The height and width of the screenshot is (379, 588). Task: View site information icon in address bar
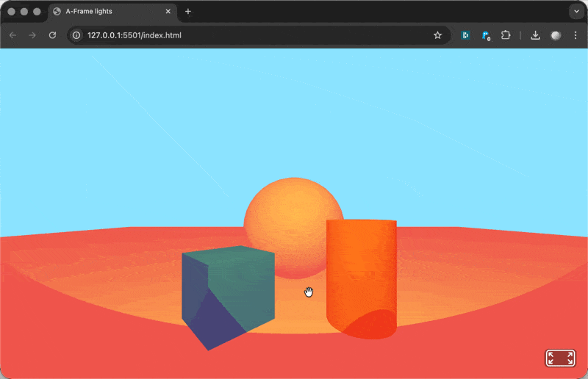pyautogui.click(x=76, y=35)
